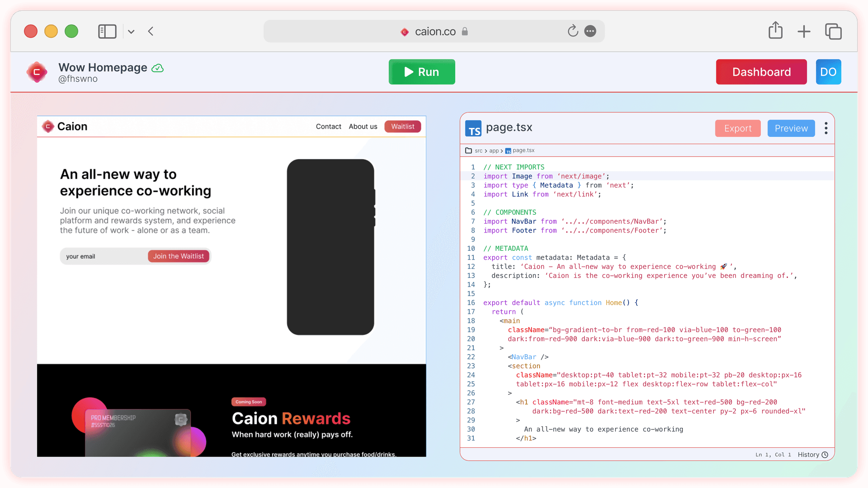
Task: Click the green sync check icon beside Wow Homepage
Action: 157,67
